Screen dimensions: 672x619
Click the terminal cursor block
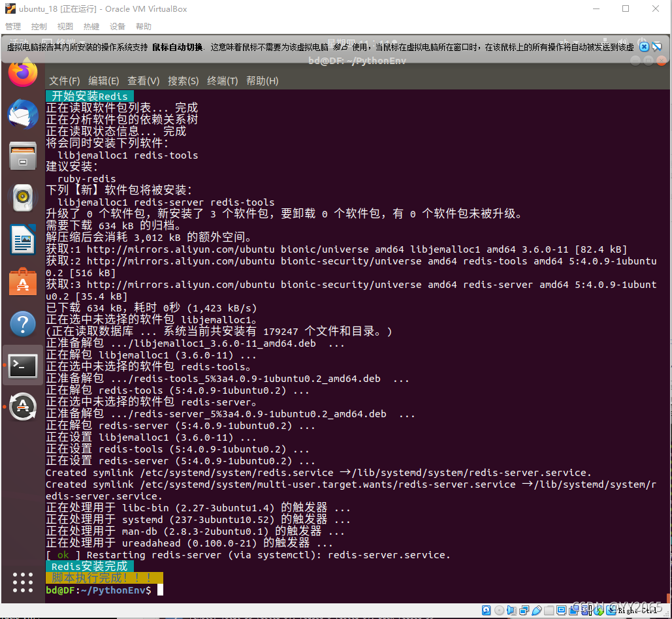click(x=160, y=590)
